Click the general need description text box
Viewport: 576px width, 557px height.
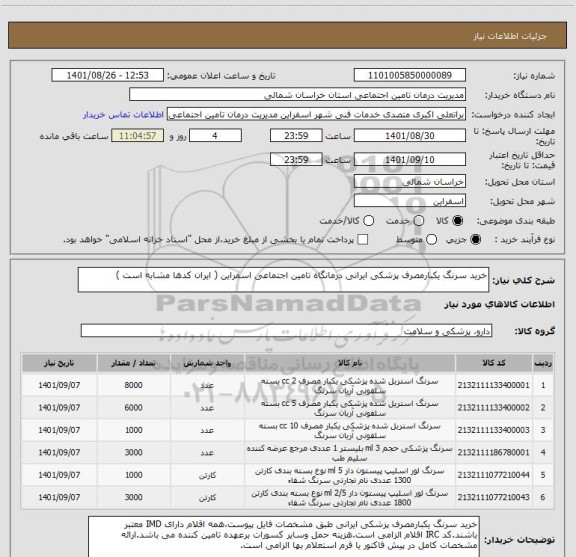[x=283, y=280]
